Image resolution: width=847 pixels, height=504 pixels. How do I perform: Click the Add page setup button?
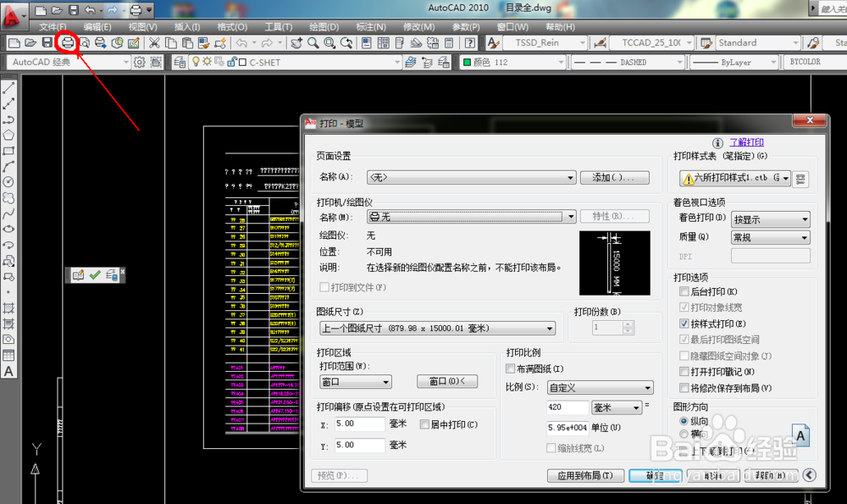pyautogui.click(x=615, y=177)
